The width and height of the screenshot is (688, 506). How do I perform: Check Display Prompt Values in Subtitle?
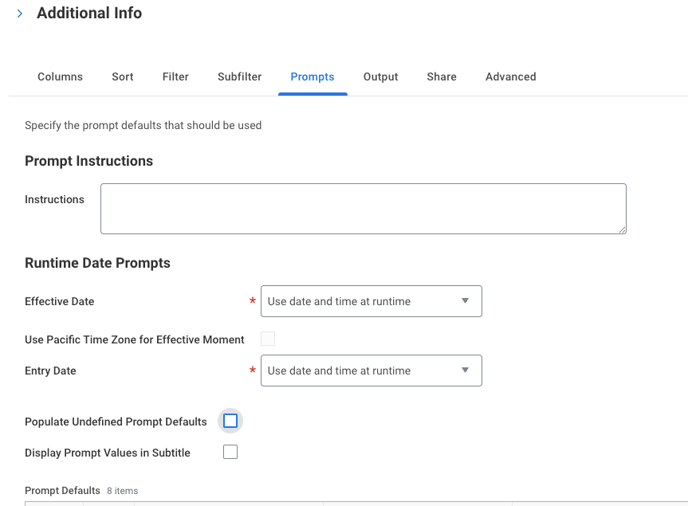click(x=230, y=452)
